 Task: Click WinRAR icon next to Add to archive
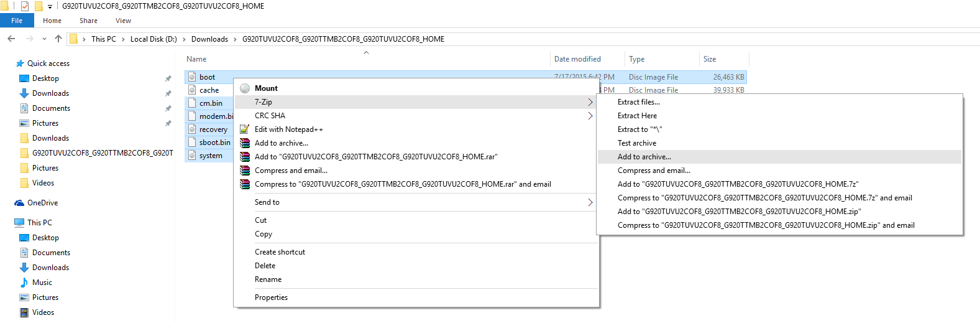tap(245, 143)
